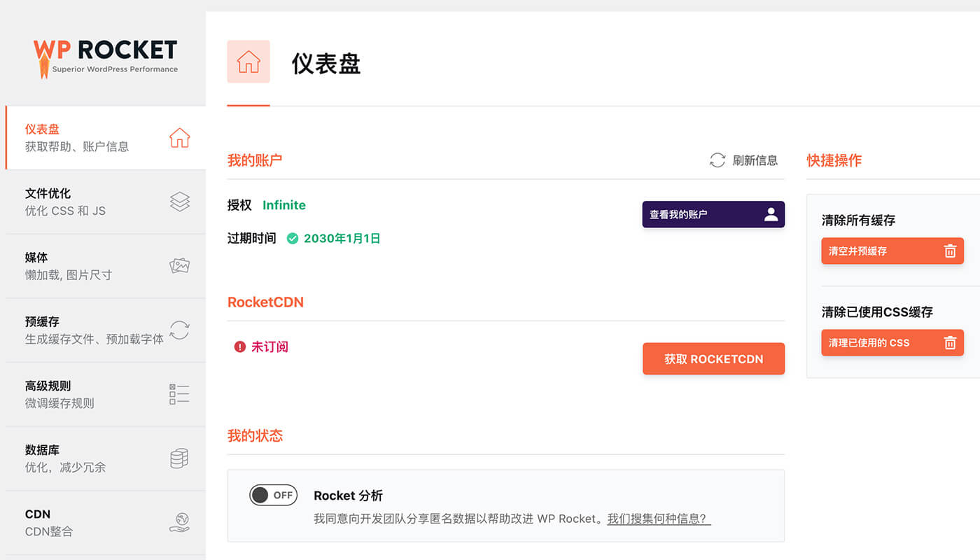Screen dimensions: 980x560
Task: Click the 清除所有缓存 label
Action: [x=858, y=220]
